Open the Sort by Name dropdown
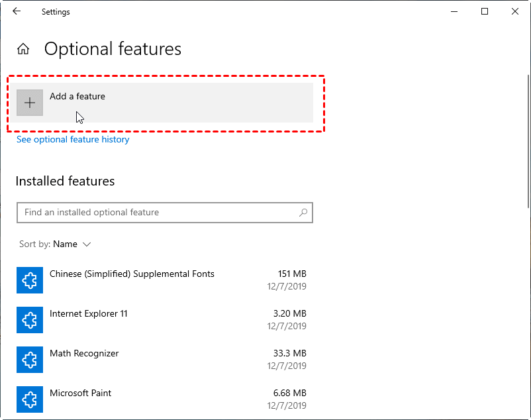The width and height of the screenshot is (531, 420). coord(65,244)
